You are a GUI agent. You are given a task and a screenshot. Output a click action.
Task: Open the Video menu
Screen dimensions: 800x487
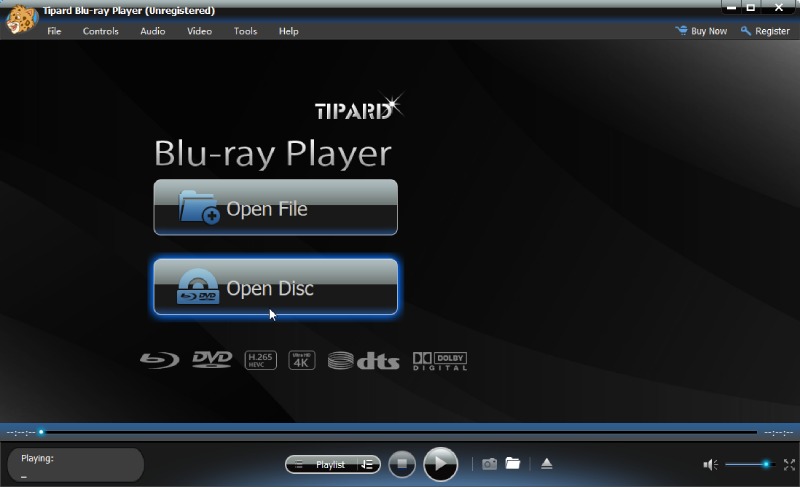pos(199,31)
